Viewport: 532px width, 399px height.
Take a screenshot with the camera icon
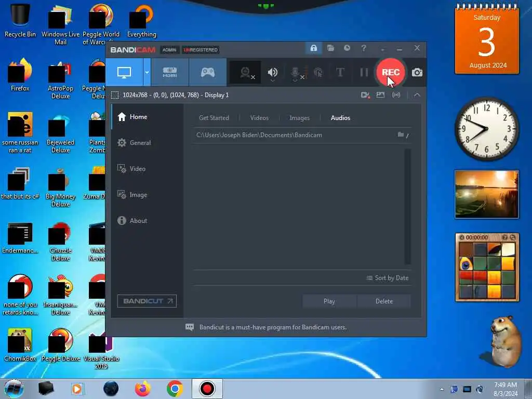[x=417, y=72]
